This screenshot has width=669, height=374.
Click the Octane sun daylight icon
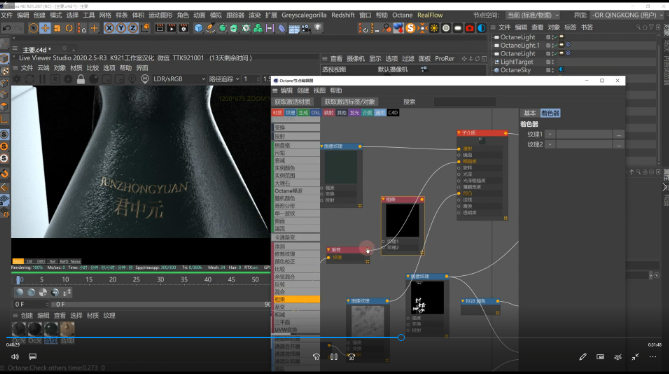434,28
